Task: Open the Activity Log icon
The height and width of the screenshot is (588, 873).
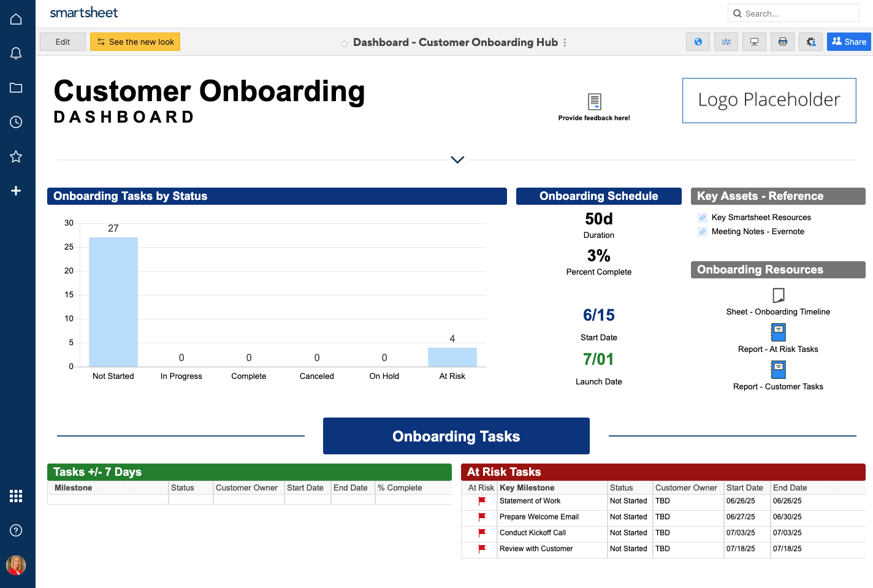Action: tap(726, 42)
